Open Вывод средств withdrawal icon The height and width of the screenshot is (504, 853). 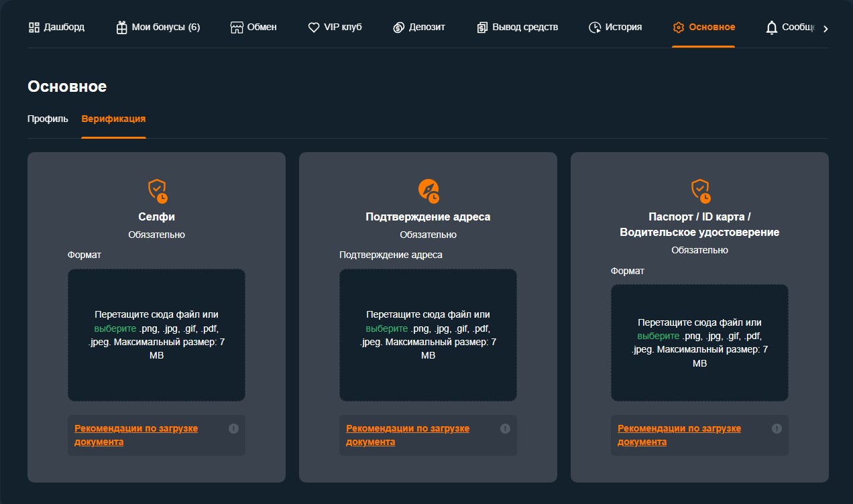point(481,27)
